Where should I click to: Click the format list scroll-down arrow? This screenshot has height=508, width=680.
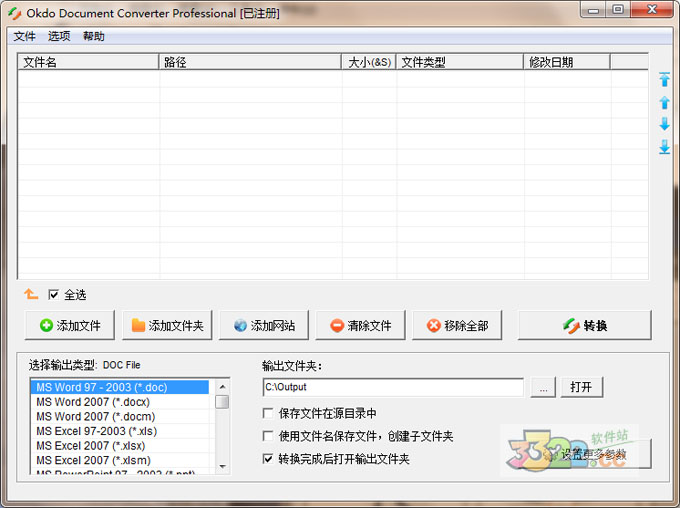222,467
